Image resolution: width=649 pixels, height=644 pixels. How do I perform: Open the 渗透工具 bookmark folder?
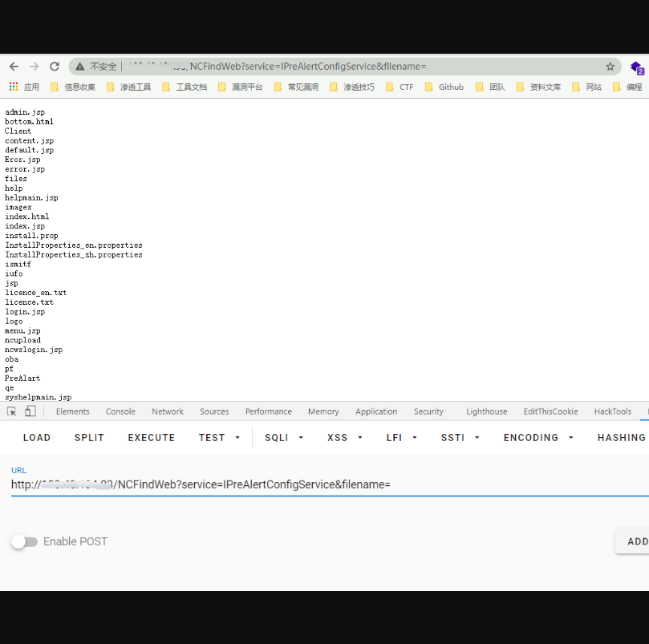pyautogui.click(x=128, y=87)
